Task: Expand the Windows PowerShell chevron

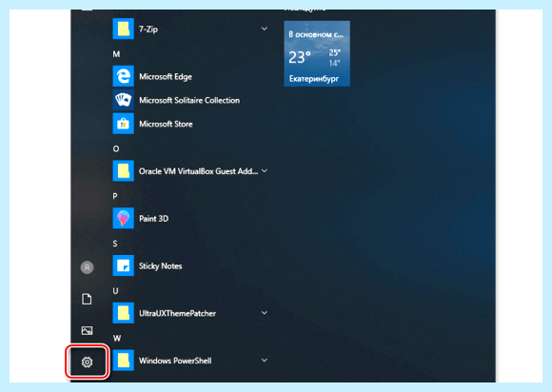Action: point(265,360)
